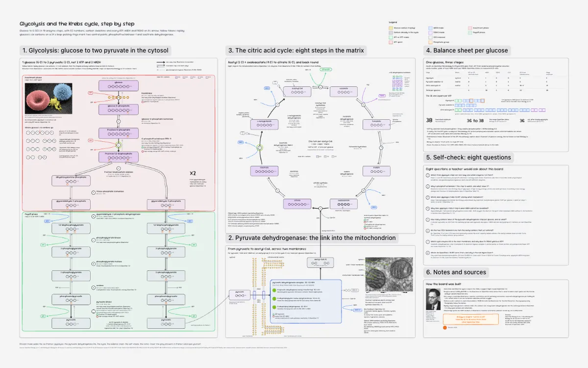Select the Phosphate group legend swatch
The height and width of the screenshot is (368, 588).
(430, 42)
